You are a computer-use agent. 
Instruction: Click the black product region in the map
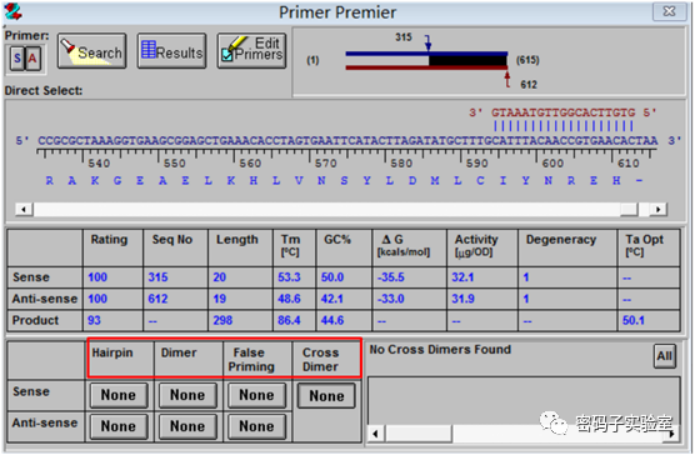coord(468,61)
